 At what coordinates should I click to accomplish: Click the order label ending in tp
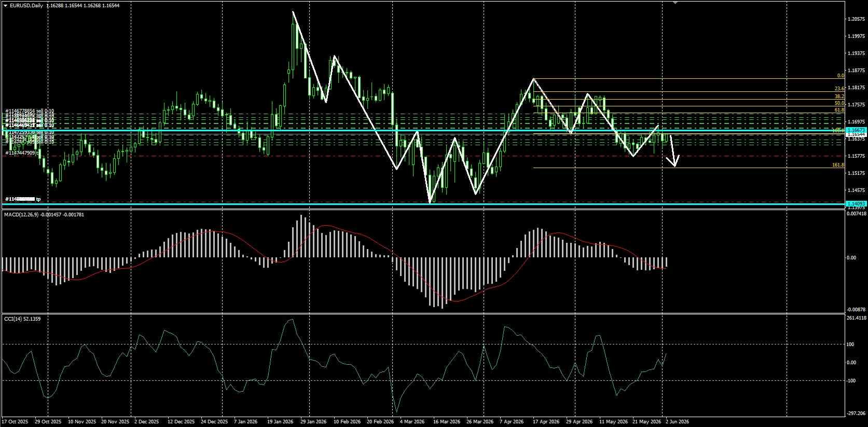coord(23,199)
